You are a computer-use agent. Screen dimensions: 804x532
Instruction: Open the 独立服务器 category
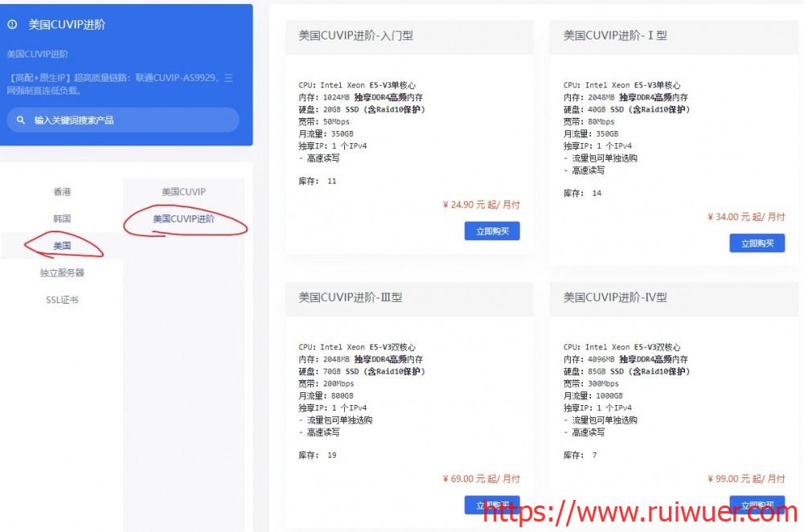62,273
